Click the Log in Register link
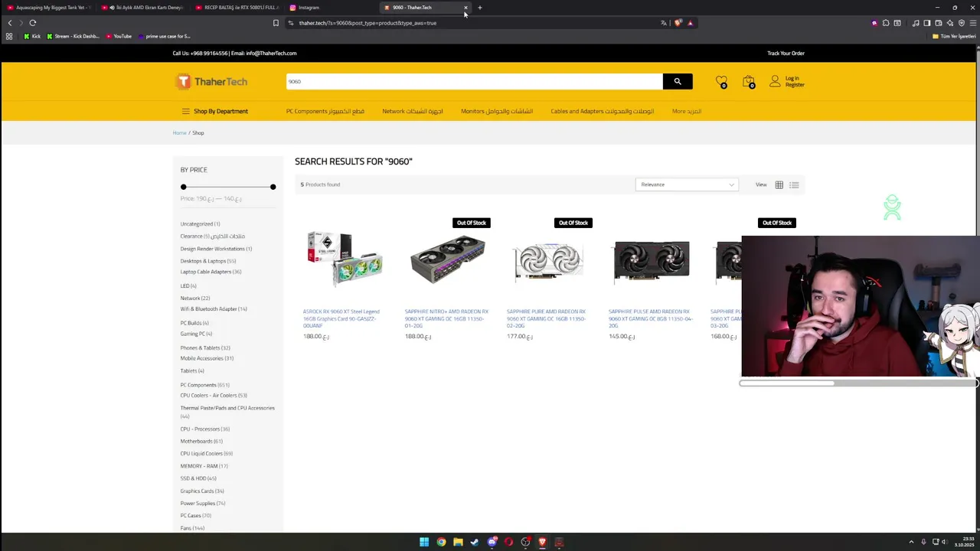The width and height of the screenshot is (980, 551). tap(795, 81)
